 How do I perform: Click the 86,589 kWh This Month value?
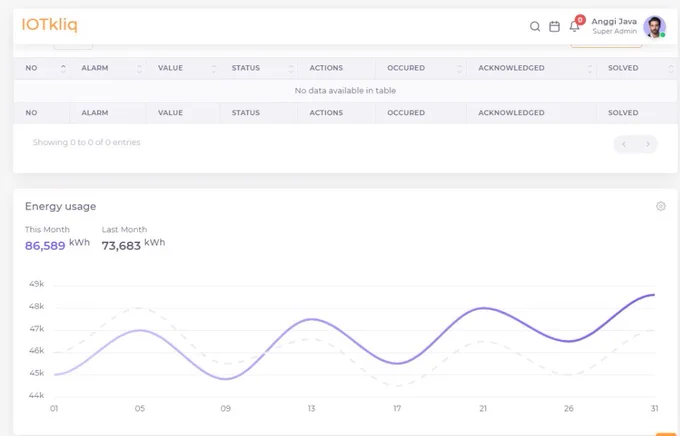(x=57, y=245)
